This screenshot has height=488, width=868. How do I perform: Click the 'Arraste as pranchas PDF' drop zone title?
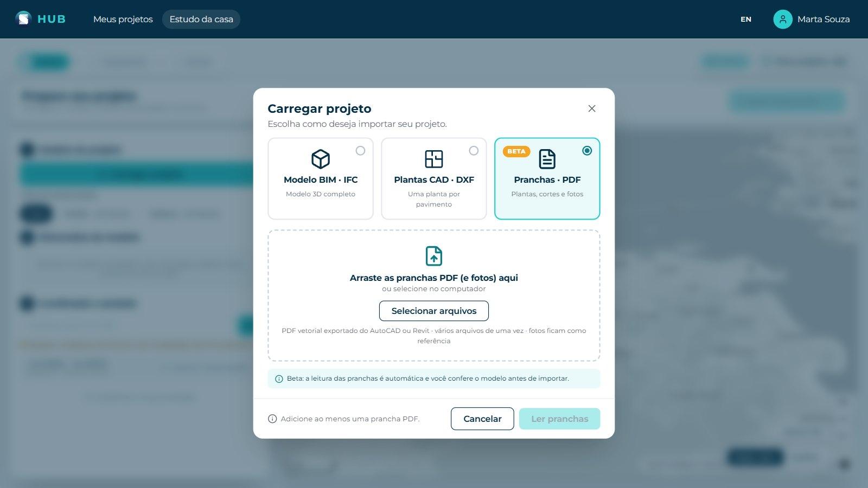click(434, 278)
